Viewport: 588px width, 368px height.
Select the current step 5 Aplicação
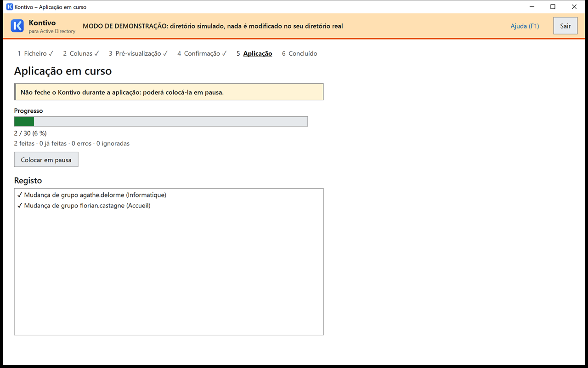(254, 53)
